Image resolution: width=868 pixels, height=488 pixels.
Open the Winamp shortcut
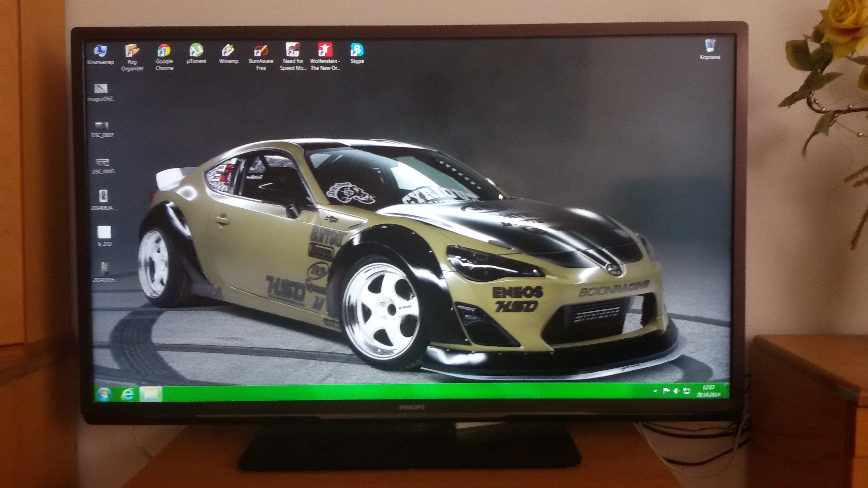[228, 53]
